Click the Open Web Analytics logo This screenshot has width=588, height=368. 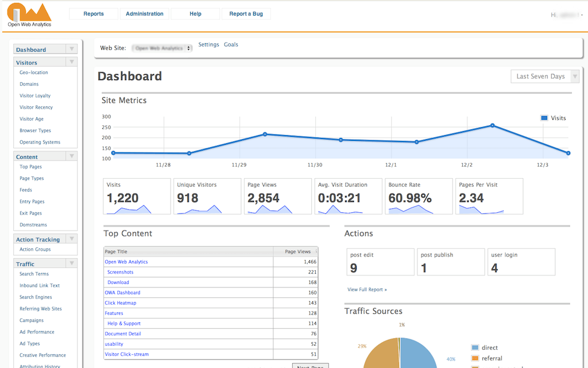pos(29,15)
